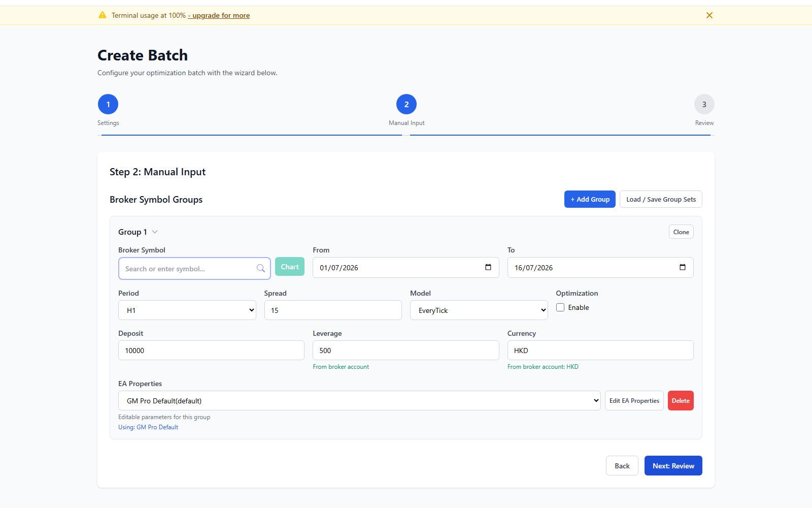The width and height of the screenshot is (812, 508).
Task: Click the Deposit field showing 10000
Action: 211,351
